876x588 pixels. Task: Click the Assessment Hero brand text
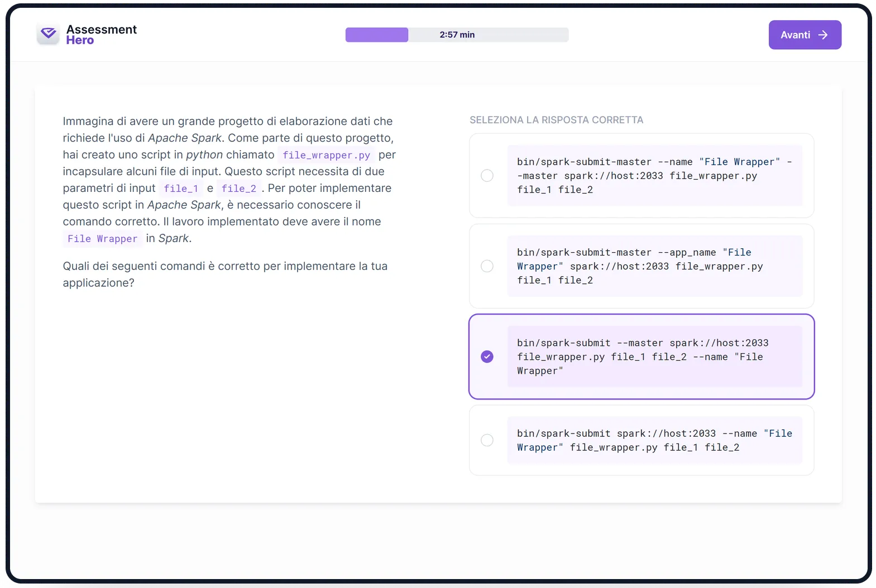pos(101,35)
